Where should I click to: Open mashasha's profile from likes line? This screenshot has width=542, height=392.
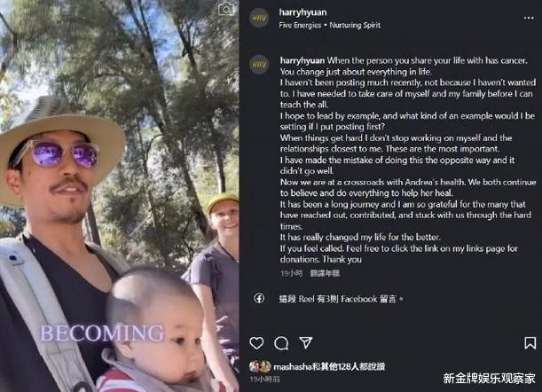pos(293,367)
